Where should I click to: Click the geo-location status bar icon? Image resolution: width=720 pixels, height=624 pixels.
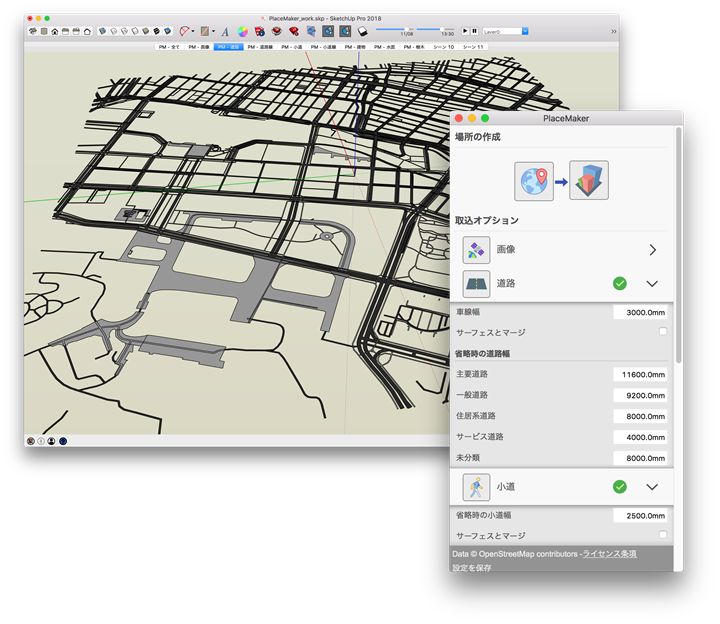pos(31,441)
